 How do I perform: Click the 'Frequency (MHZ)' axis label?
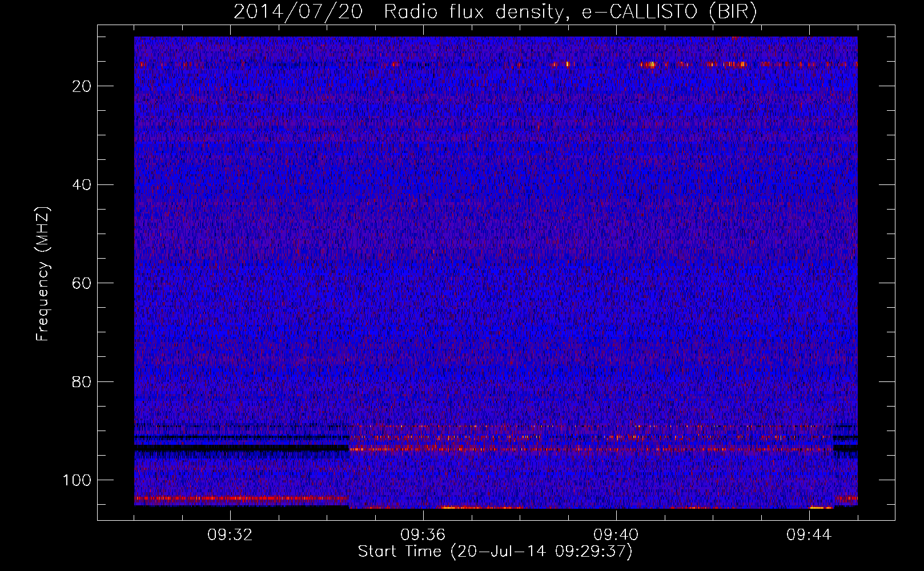[x=43, y=274]
